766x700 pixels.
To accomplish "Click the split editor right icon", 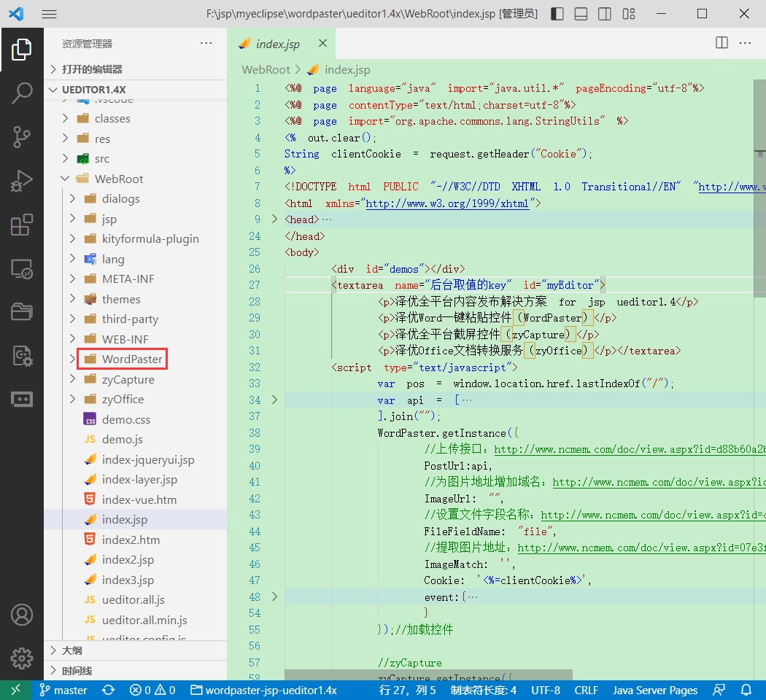I will click(x=721, y=43).
